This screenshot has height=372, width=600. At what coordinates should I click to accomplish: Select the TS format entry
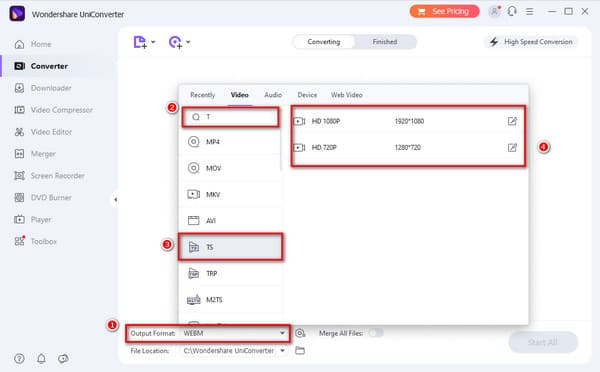[231, 247]
